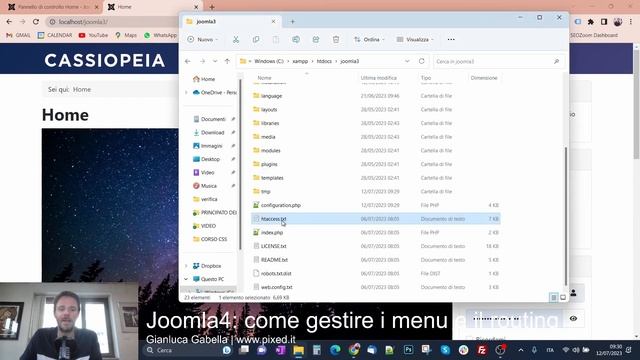Sort files by Nome column header
This screenshot has height=360, width=640.
264,78
